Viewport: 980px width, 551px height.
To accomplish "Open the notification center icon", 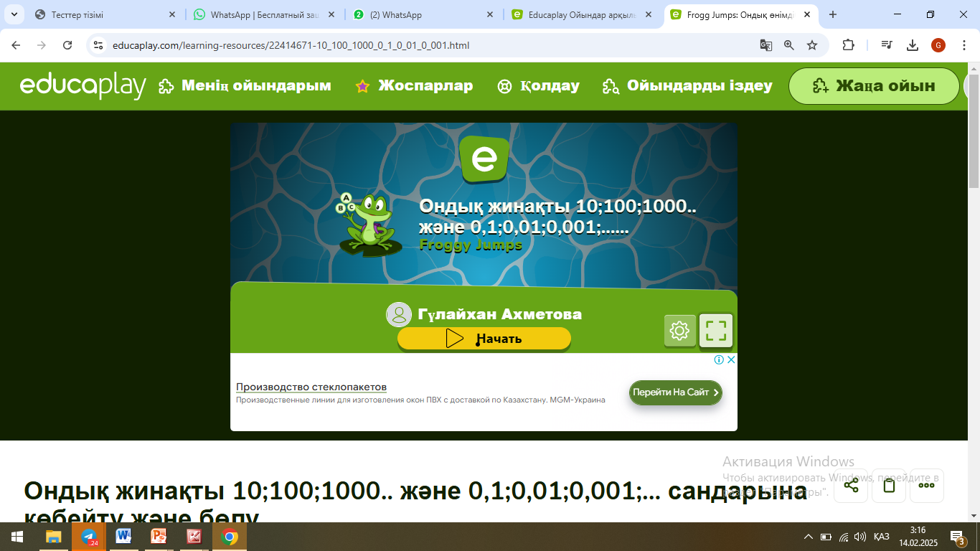I will 957,537.
